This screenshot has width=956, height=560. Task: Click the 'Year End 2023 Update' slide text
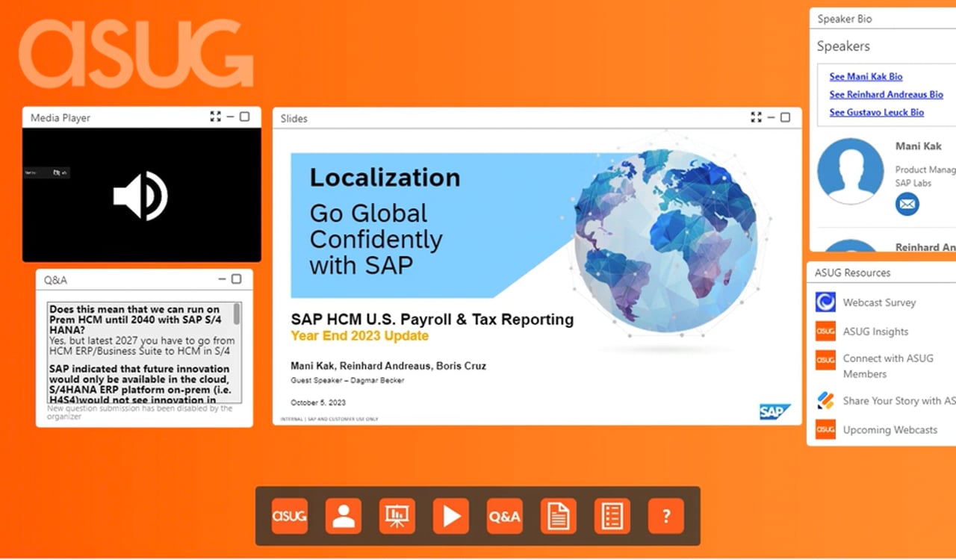tap(359, 336)
